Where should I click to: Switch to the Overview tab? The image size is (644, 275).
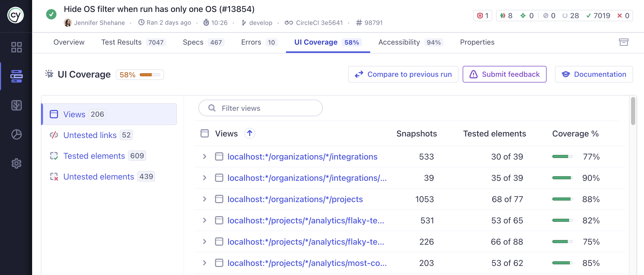pos(69,42)
